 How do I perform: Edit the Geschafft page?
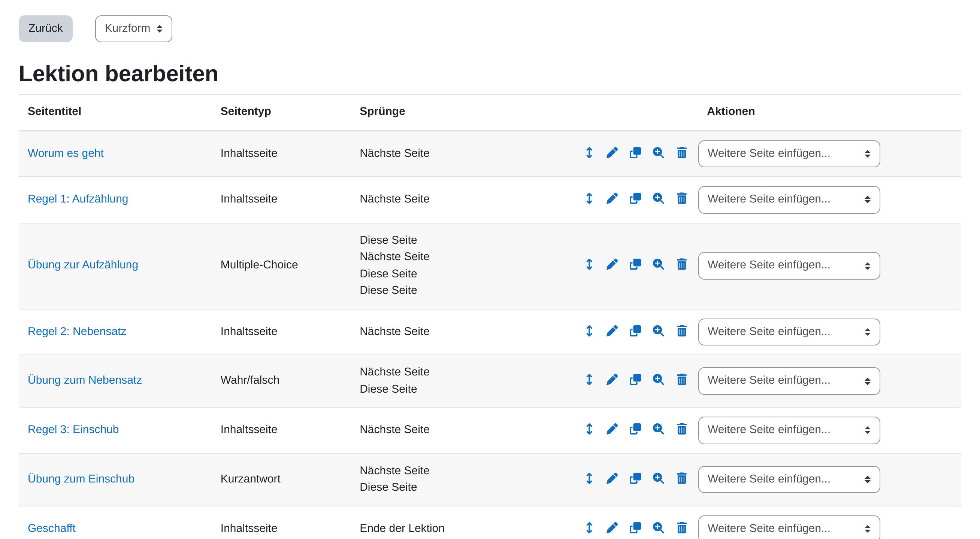tap(612, 528)
